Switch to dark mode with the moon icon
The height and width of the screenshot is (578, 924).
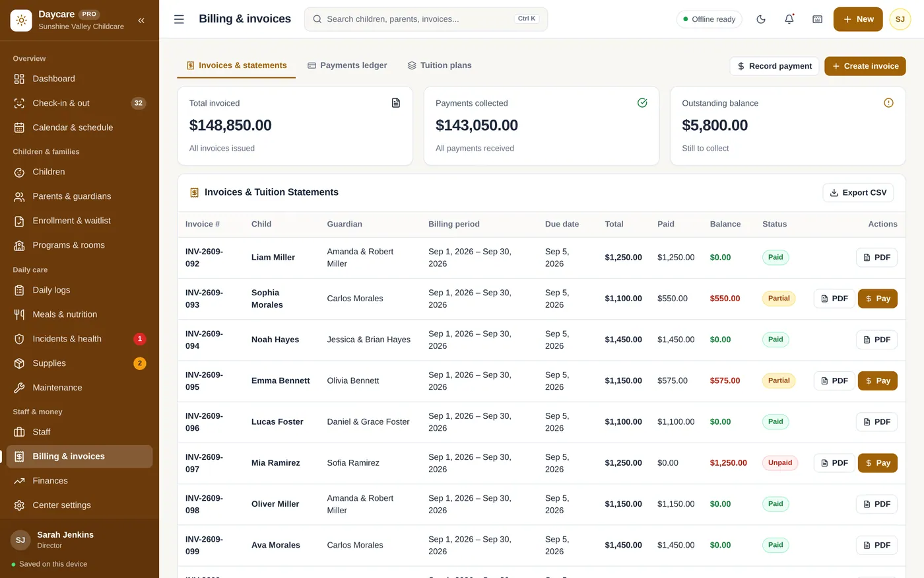pyautogui.click(x=761, y=19)
